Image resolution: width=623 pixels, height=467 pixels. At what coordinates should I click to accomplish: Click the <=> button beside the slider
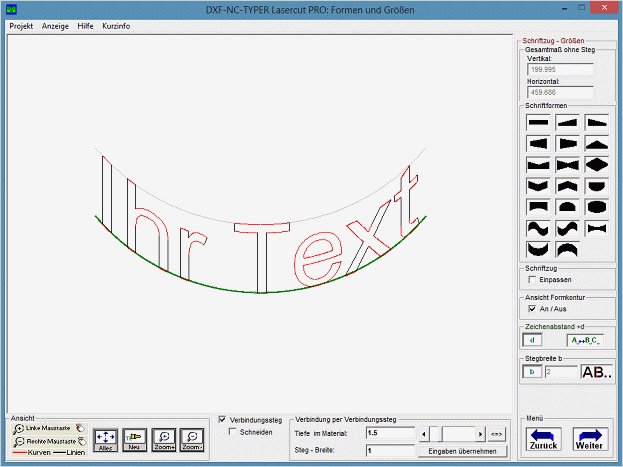497,434
